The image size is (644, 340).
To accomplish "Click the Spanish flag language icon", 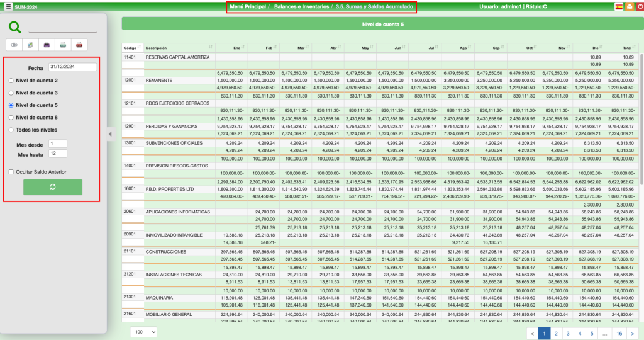I will [x=619, y=7].
